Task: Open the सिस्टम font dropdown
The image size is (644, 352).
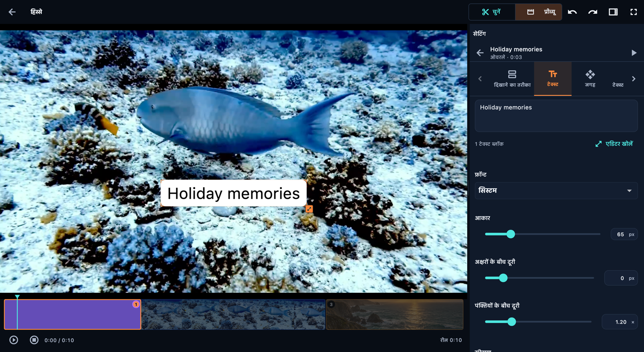Action: [556, 191]
